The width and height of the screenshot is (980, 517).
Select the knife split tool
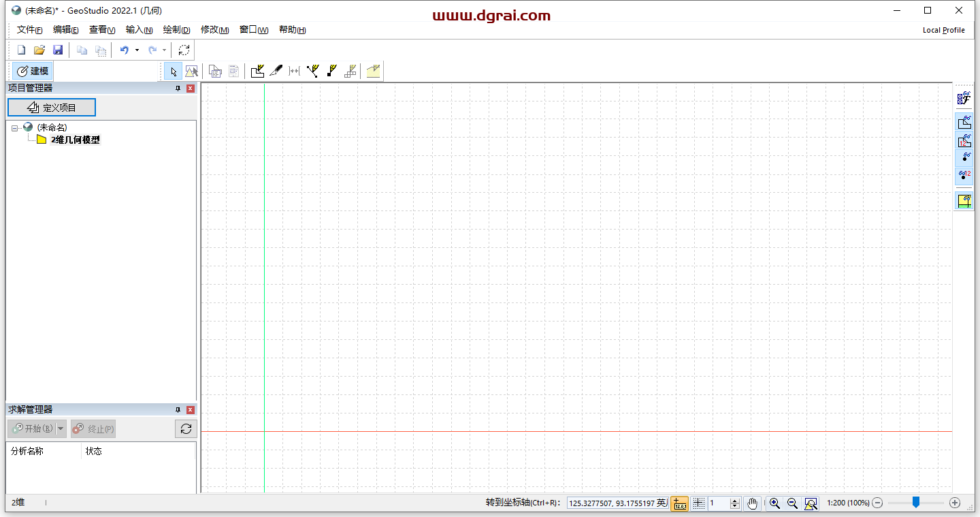(x=276, y=71)
